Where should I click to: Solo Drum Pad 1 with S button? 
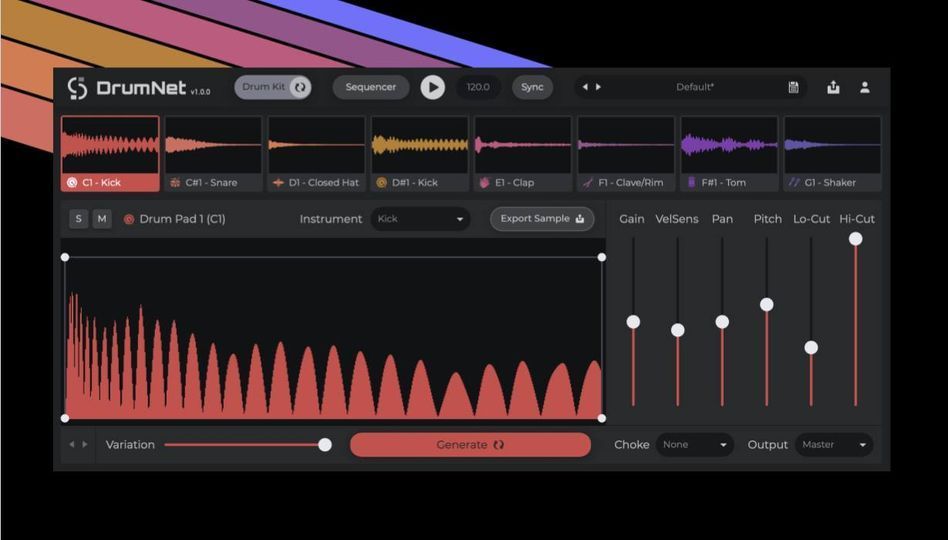pyautogui.click(x=79, y=219)
